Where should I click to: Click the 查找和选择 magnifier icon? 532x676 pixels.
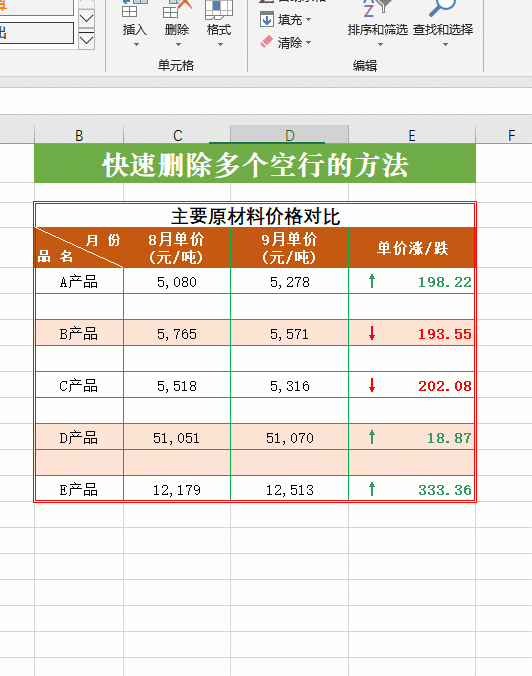pyautogui.click(x=442, y=9)
